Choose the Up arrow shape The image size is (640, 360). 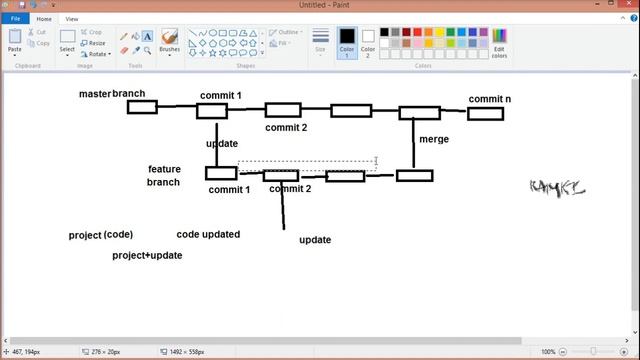pyautogui.click(x=253, y=43)
